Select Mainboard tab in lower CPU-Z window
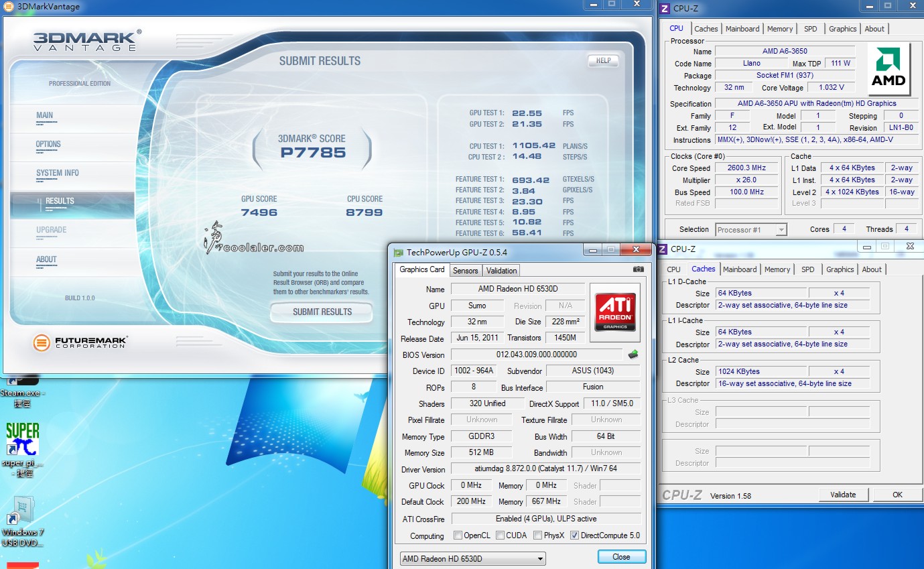Viewport: 924px width, 569px height. pyautogui.click(x=740, y=269)
